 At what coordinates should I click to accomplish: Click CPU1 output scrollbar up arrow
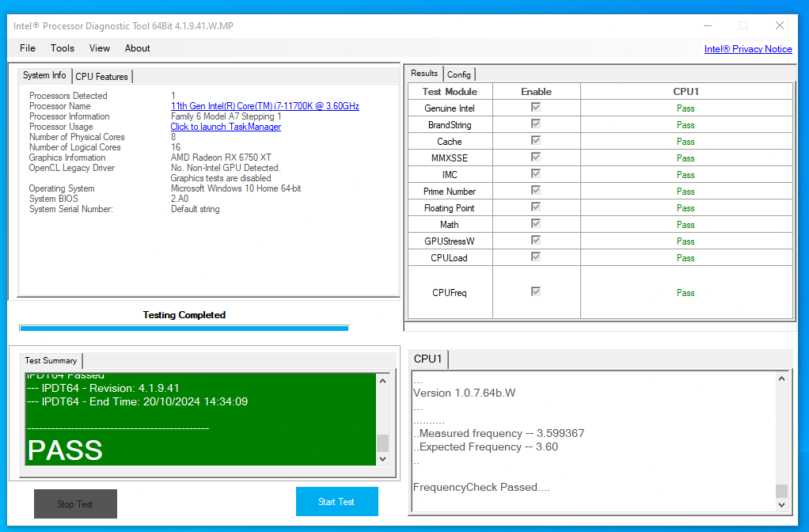(781, 378)
